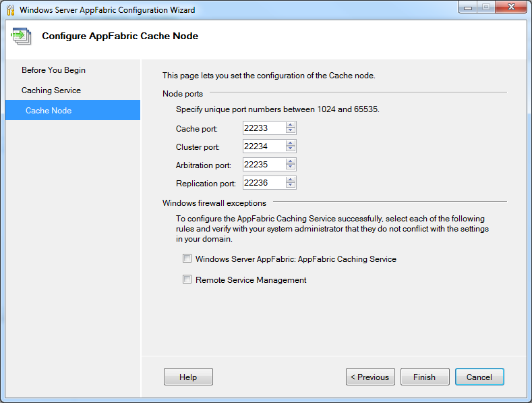Minimize the Configuration Wizard window
The image size is (532, 403).
pos(467,7)
